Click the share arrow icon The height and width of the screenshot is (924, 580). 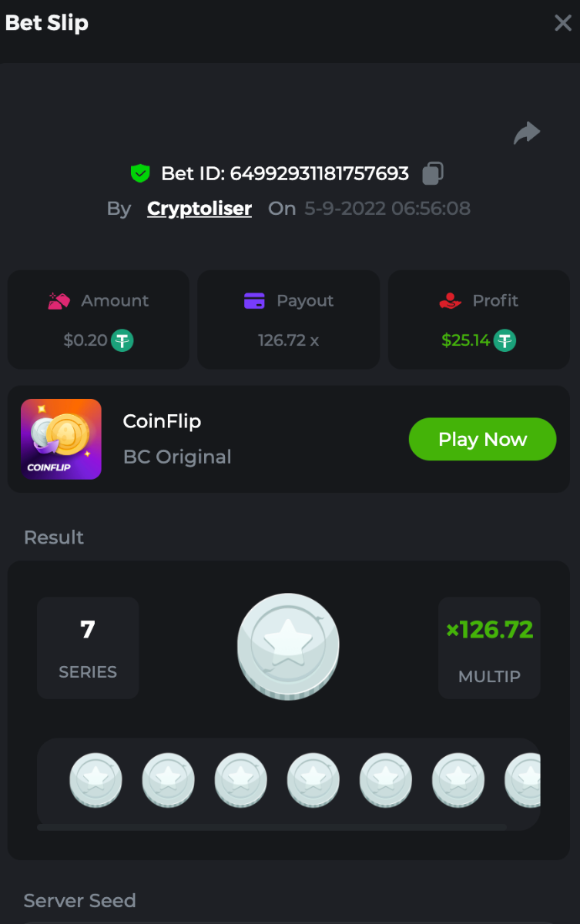527,134
